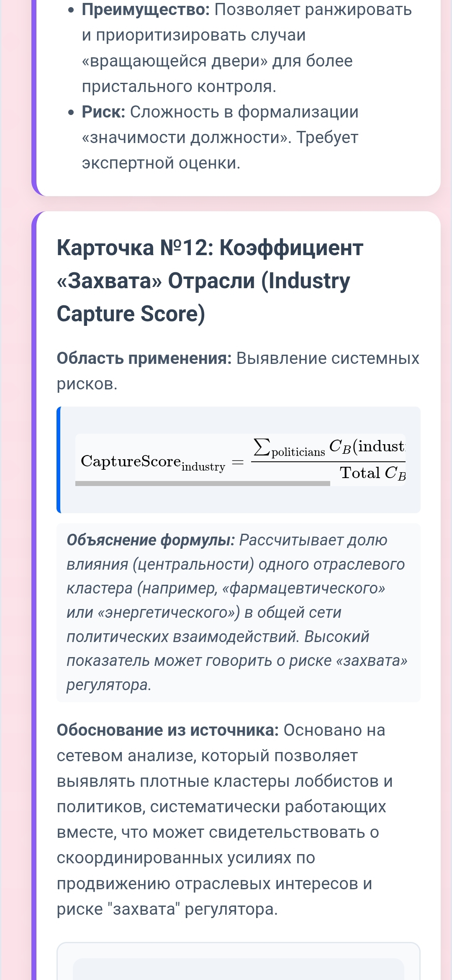This screenshot has height=980, width=452.
Task: Click the «C_B(indust» numerator term
Action: 367,446
